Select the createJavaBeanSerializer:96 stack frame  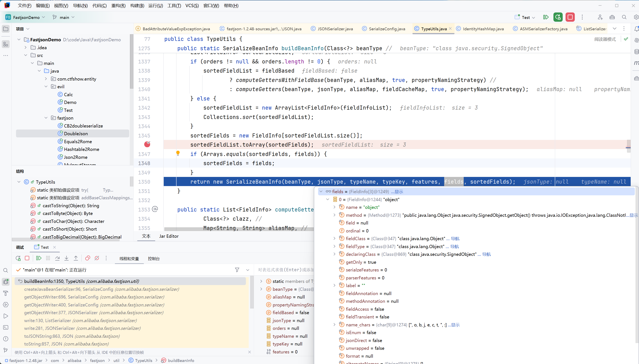[x=130, y=289]
